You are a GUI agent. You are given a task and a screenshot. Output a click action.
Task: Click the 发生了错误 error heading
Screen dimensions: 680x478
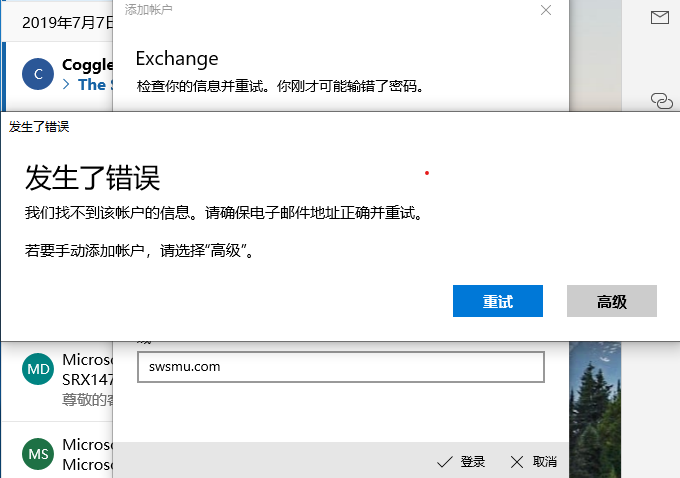tap(92, 178)
